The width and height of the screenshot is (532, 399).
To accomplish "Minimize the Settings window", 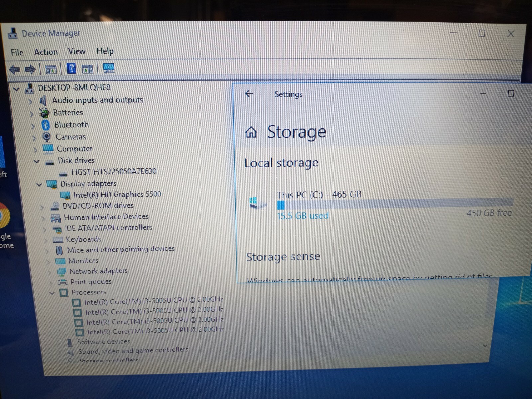I will pyautogui.click(x=483, y=93).
